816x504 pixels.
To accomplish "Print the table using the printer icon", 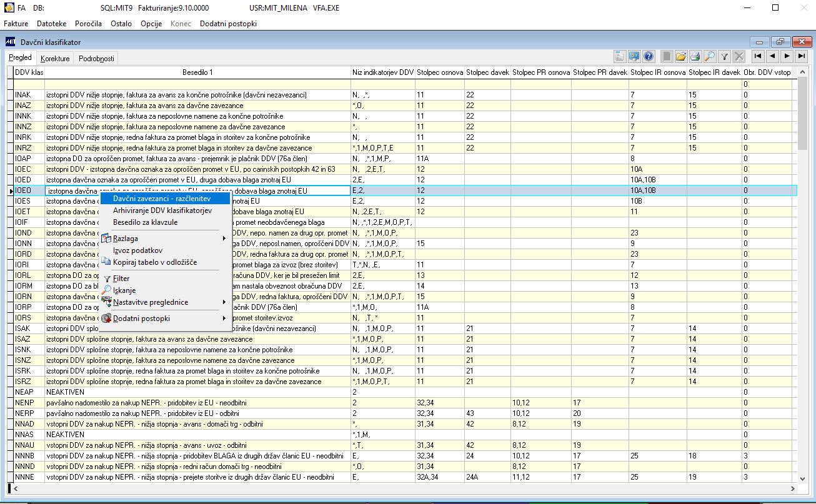I will click(x=695, y=57).
